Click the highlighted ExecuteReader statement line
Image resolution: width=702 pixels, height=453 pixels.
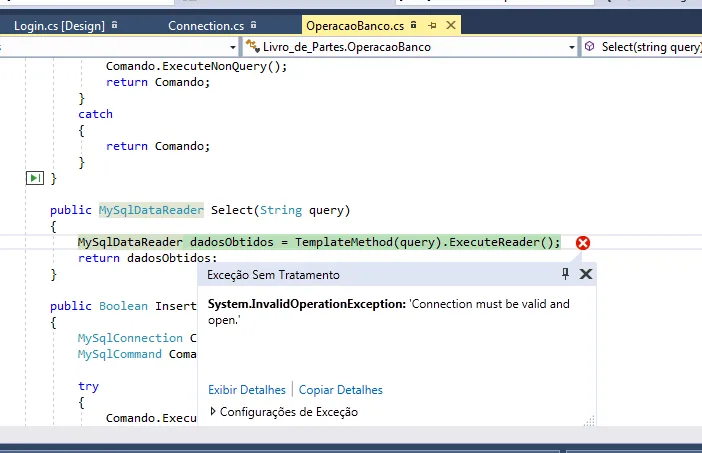pyautogui.click(x=319, y=242)
